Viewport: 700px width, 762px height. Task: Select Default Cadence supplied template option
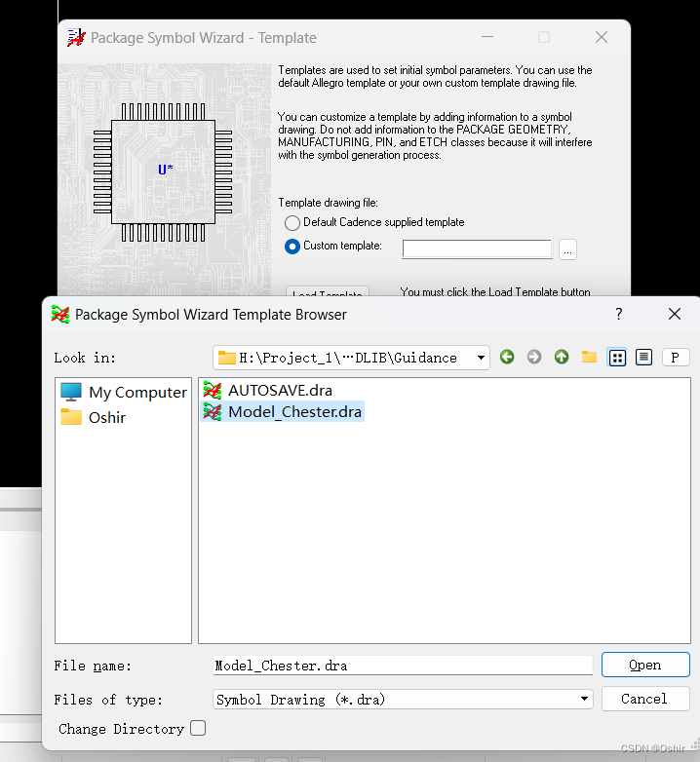click(x=292, y=223)
